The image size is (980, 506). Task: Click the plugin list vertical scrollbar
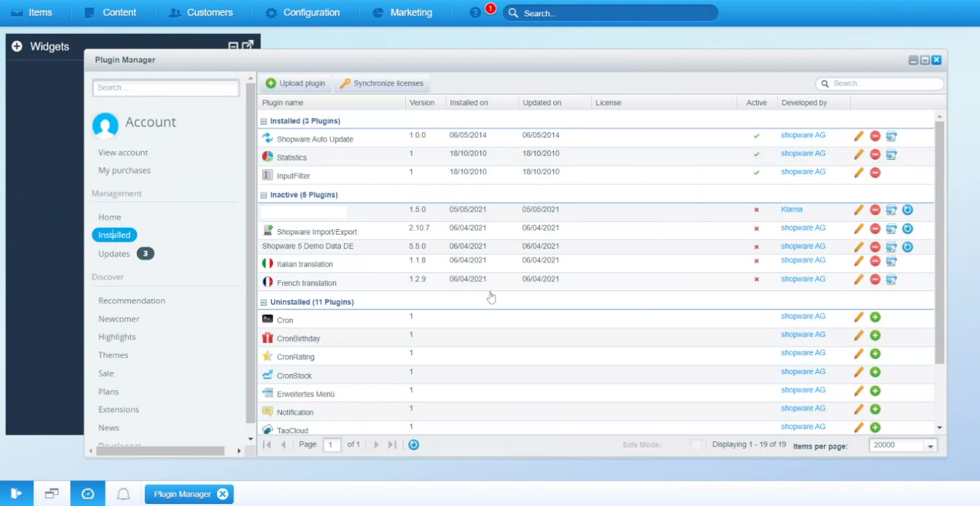tap(940, 243)
